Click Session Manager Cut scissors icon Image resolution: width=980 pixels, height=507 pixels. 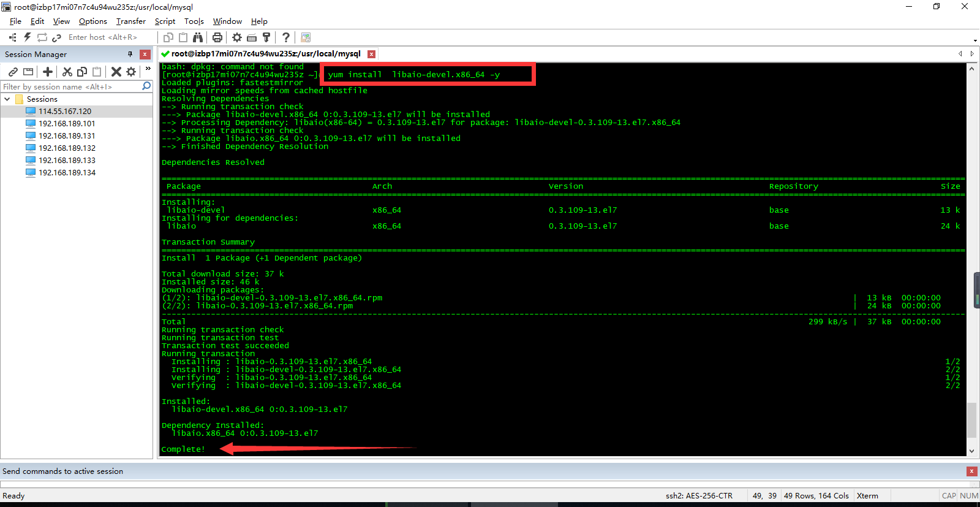[x=67, y=72]
